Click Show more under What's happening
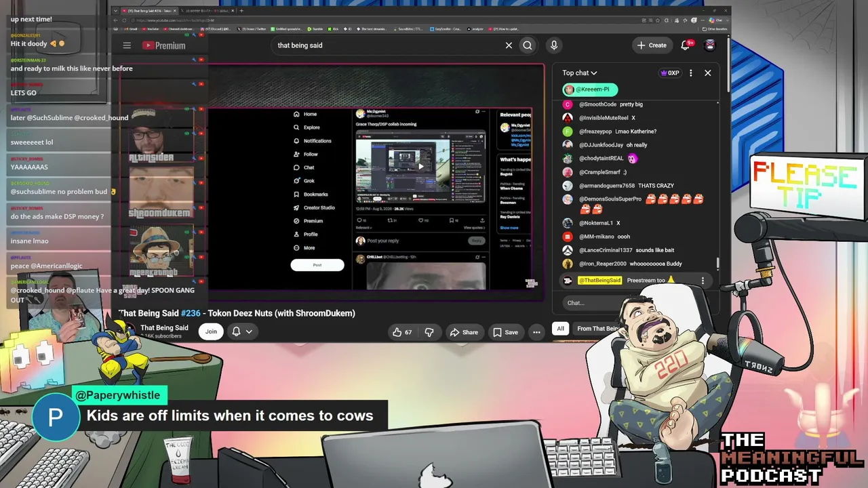This screenshot has height=488, width=868. [509, 228]
